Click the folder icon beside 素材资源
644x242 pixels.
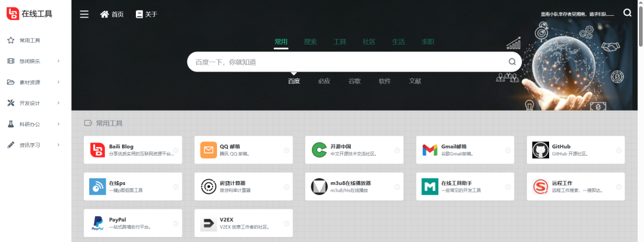coord(11,82)
